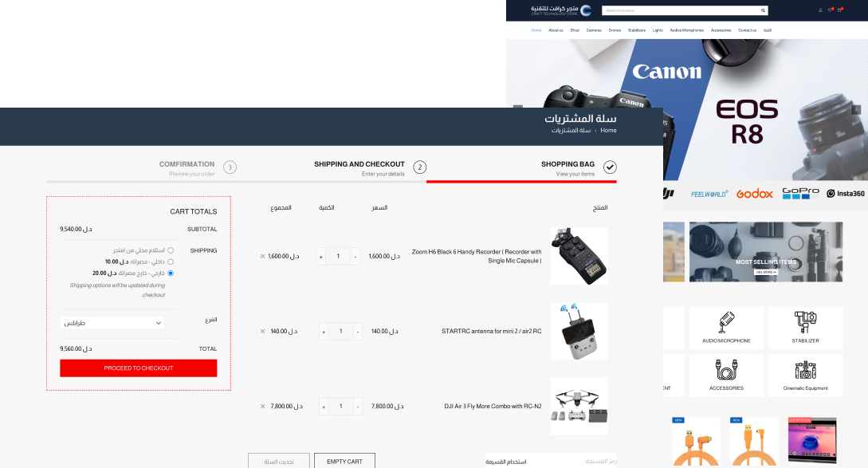Click the استخدام القسيمة apply coupon button
Viewport: 868px width, 468px height.
506,462
